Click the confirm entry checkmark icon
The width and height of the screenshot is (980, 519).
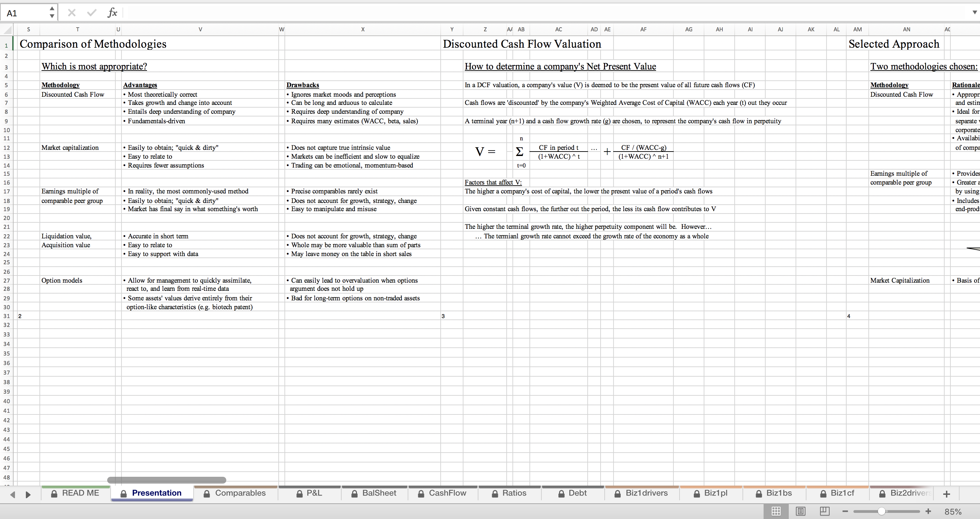tap(92, 13)
